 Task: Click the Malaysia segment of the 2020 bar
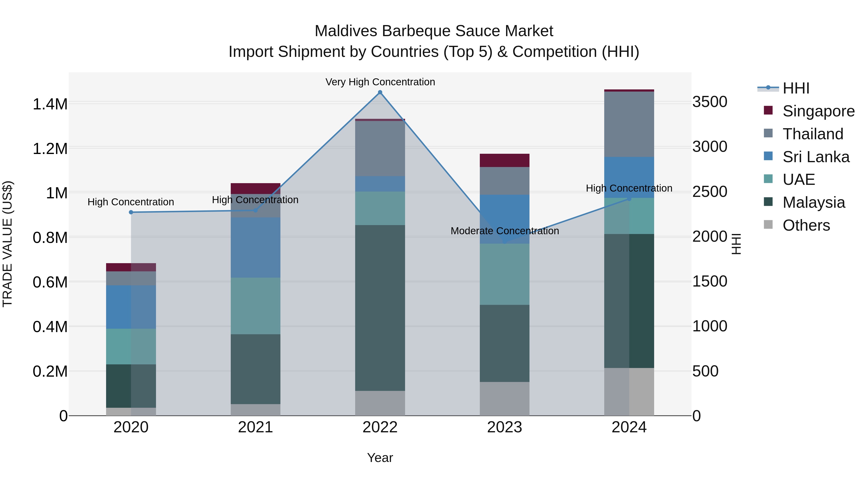click(x=131, y=386)
